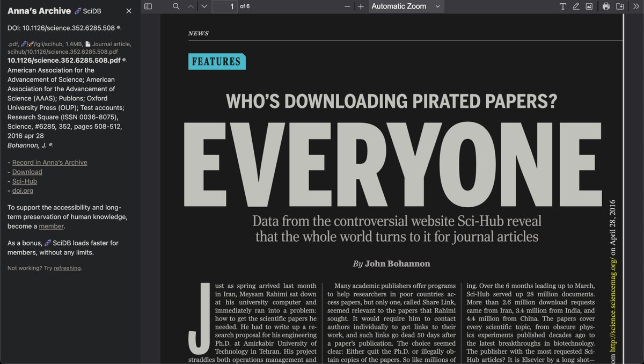Image resolution: width=644 pixels, height=364 pixels.
Task: Toggle the PDF viewer sidebar
Action: point(148,6)
